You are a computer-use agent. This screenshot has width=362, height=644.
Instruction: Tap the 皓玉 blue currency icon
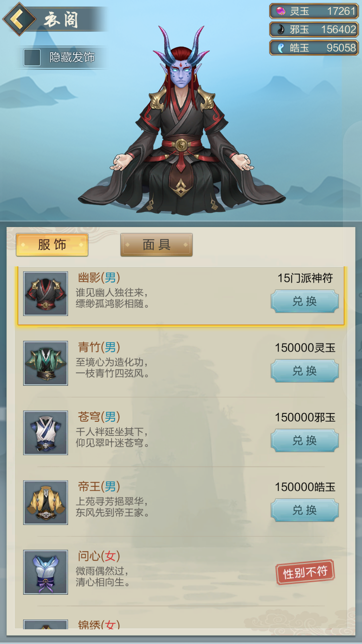pyautogui.click(x=281, y=48)
